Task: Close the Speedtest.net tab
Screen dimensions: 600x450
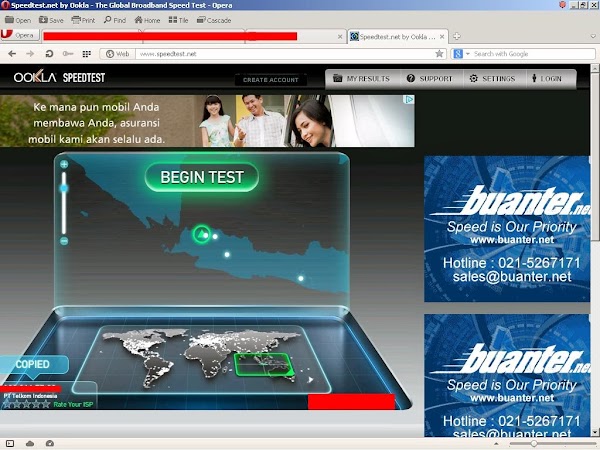Action: click(442, 37)
